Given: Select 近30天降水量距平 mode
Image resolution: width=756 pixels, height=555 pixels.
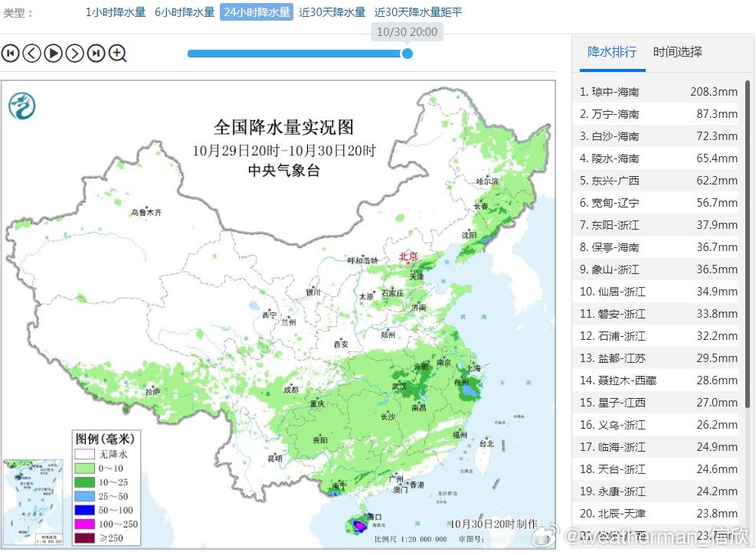Looking at the screenshot, I should [x=418, y=12].
